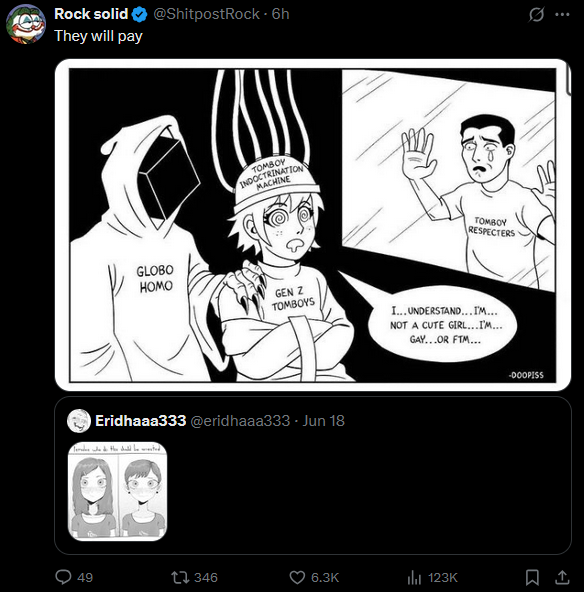Click the share upload icon
This screenshot has width=584, height=592.
point(562,577)
